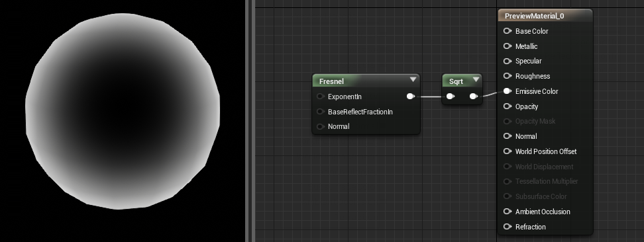
Task: Click the Base Color material pin
Action: [508, 31]
